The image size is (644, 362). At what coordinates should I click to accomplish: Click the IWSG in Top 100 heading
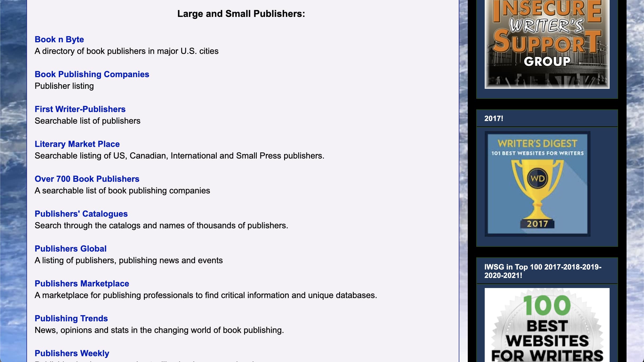pyautogui.click(x=542, y=271)
